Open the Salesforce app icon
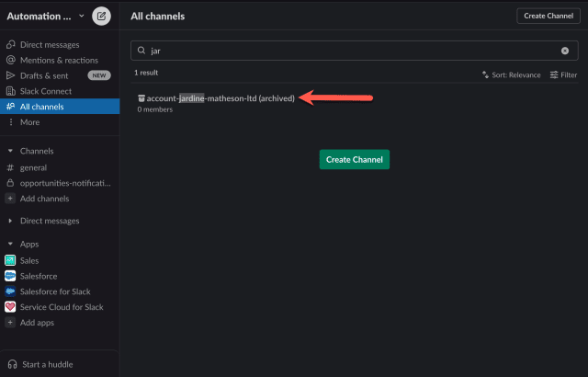This screenshot has width=588, height=377. 10,276
